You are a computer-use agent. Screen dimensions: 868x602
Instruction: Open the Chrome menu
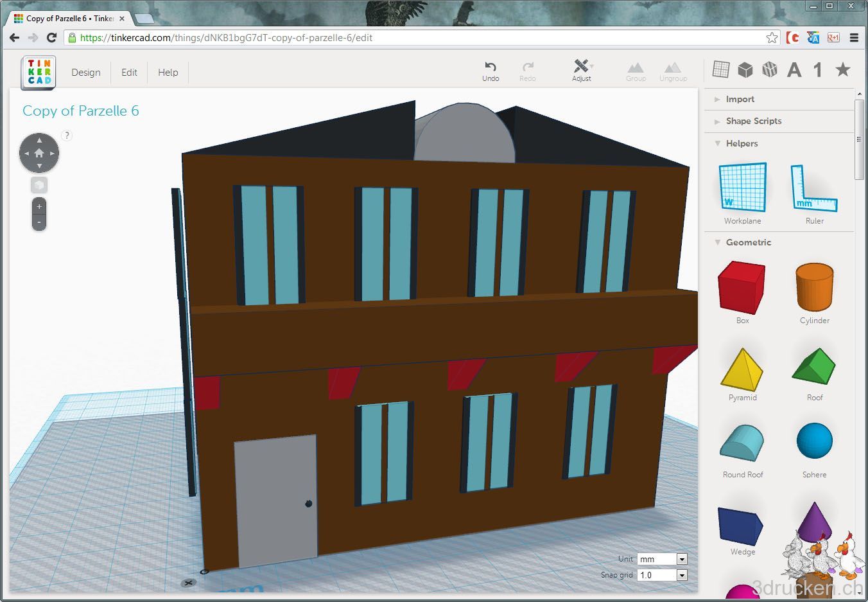coord(854,38)
